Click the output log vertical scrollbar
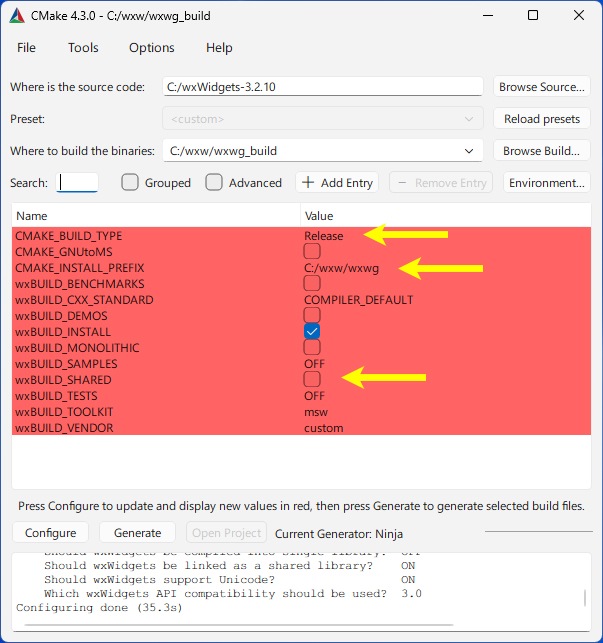 click(585, 598)
